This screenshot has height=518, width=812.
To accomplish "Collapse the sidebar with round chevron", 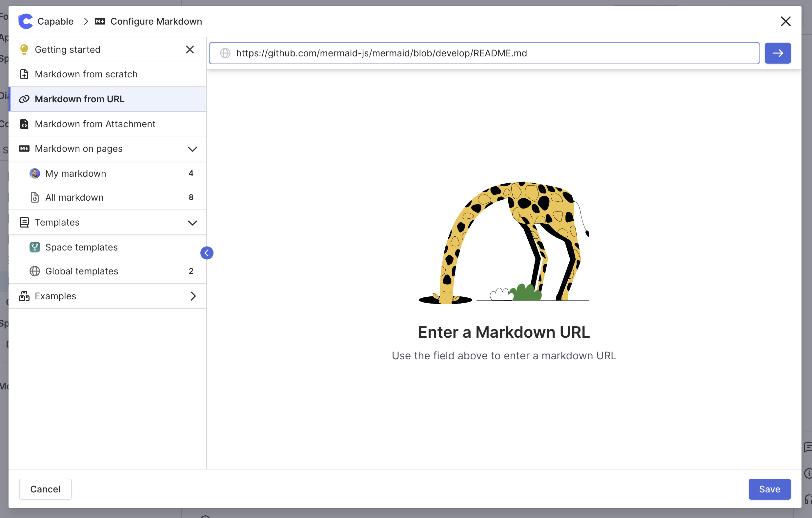I will tap(207, 253).
